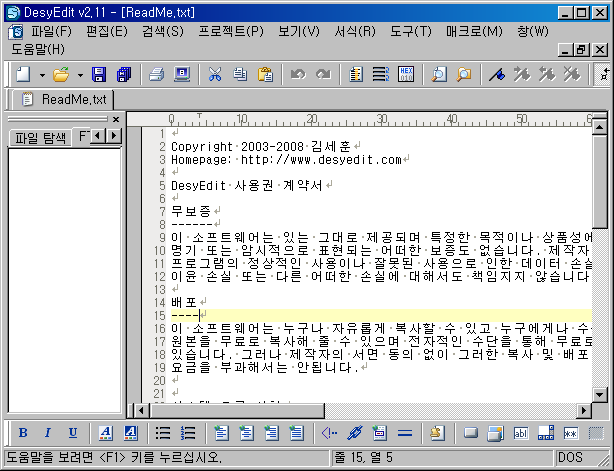Insert a password field with the ** icon

[571, 433]
